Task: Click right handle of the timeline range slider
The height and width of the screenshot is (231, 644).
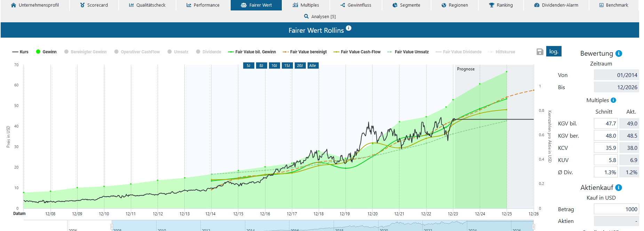Action: (533, 227)
